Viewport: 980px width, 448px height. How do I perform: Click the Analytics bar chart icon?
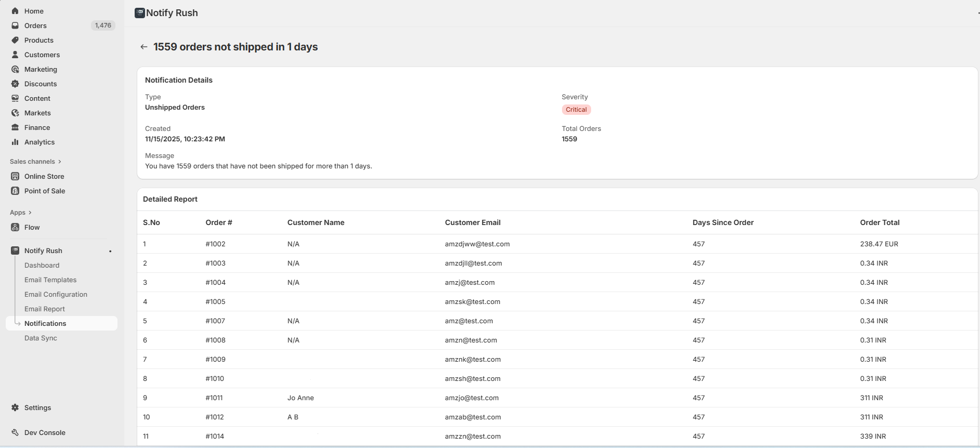[x=15, y=142]
